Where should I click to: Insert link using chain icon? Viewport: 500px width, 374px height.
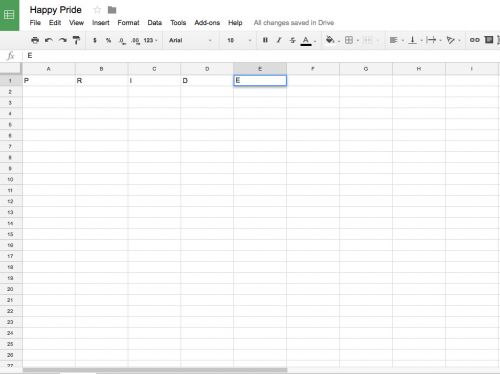(474, 40)
